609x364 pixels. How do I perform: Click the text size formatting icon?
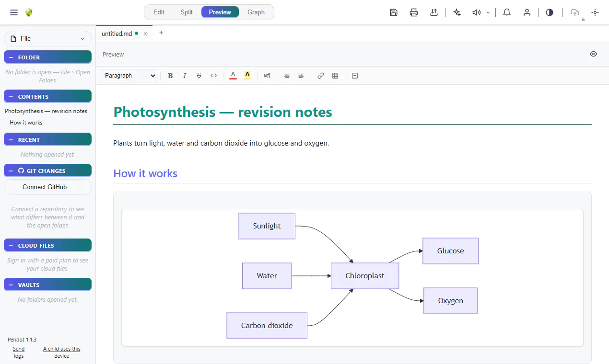tap(267, 76)
